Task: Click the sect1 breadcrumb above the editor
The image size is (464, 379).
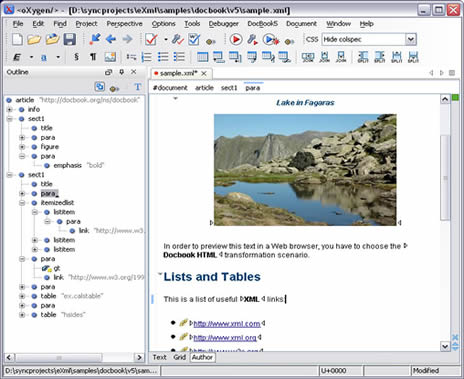Action: [x=229, y=88]
